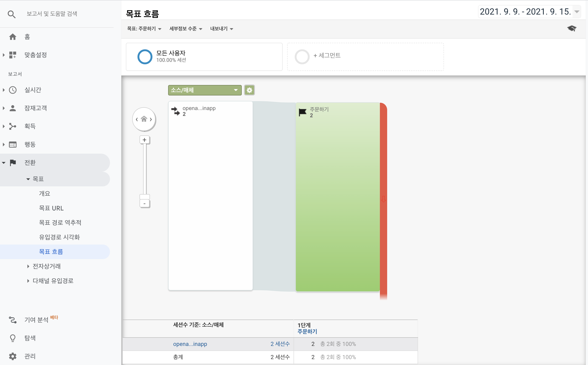Screen dimensions: 588x365
Task: Click the graduation cap education icon
Action: tap(572, 28)
